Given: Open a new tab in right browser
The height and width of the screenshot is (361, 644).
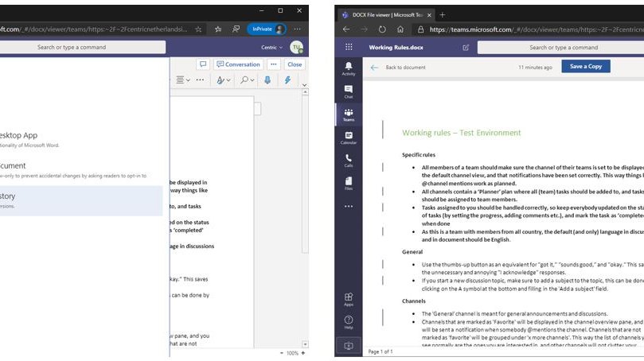Looking at the screenshot, I should coord(443,15).
